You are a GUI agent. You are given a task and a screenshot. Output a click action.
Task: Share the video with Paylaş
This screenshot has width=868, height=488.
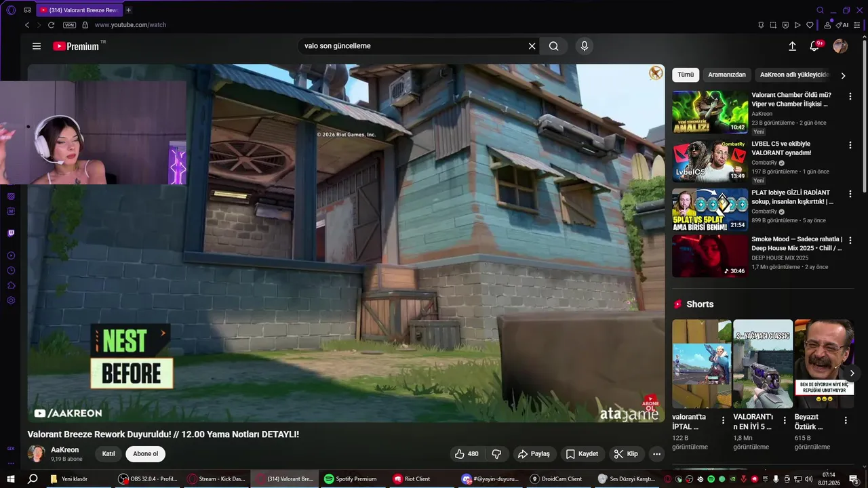(534, 454)
